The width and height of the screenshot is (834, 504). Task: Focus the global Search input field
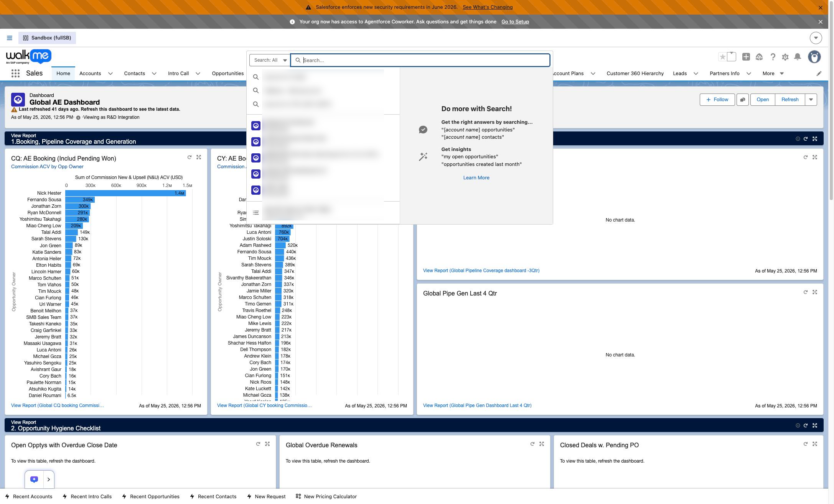click(x=420, y=60)
